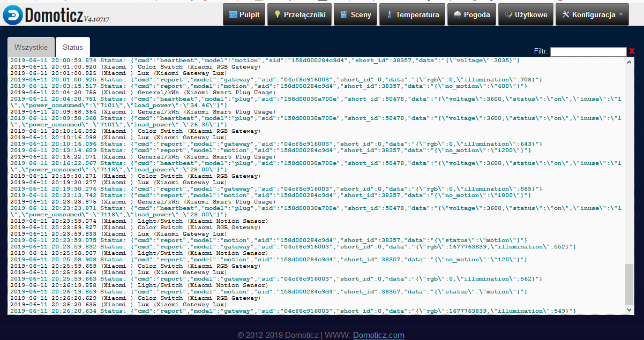Click the scrollbar down arrow

click(x=629, y=309)
